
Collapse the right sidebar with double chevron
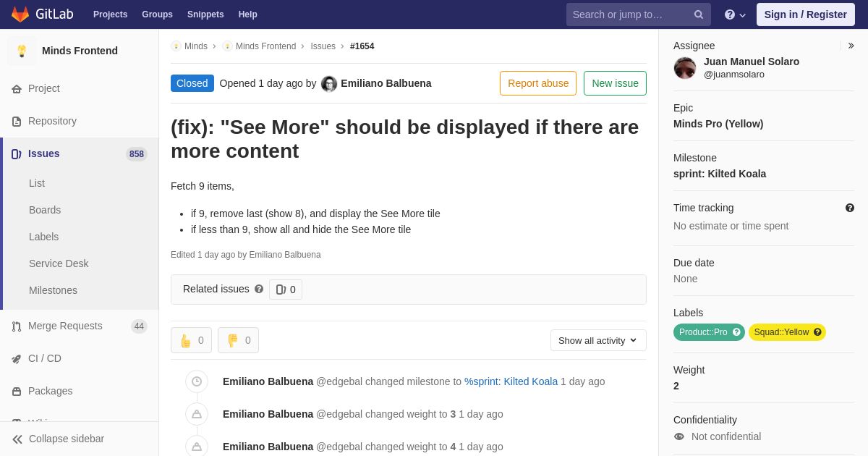[x=851, y=46]
